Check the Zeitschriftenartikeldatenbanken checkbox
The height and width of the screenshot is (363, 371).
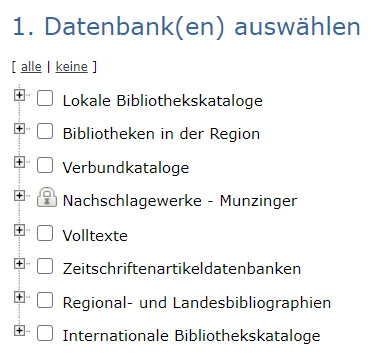click(x=45, y=266)
